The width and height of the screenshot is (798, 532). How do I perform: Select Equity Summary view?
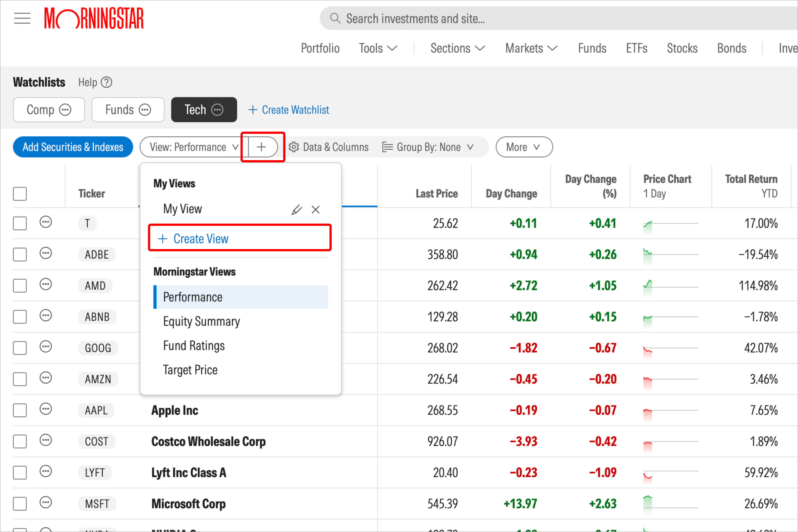[241, 321]
